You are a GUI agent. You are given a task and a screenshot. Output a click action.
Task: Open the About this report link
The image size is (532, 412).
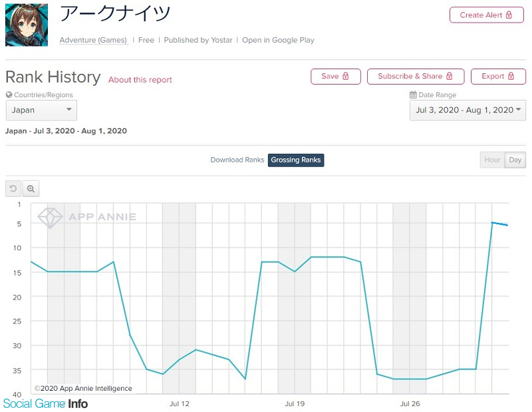click(x=140, y=80)
